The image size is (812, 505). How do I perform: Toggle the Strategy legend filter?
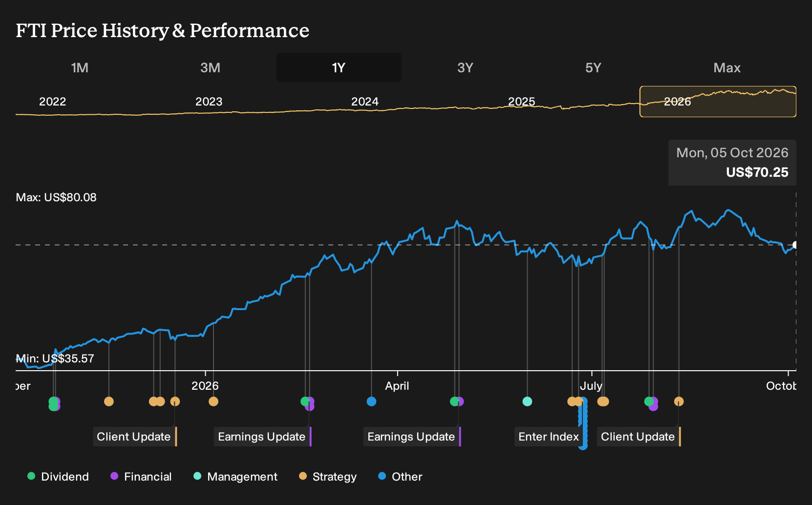[328, 476]
